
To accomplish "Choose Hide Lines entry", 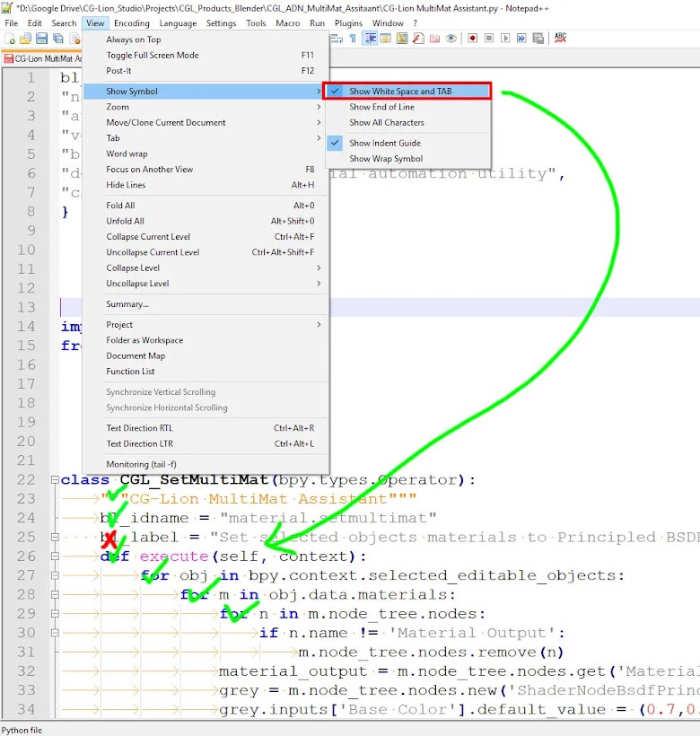I will [206, 185].
